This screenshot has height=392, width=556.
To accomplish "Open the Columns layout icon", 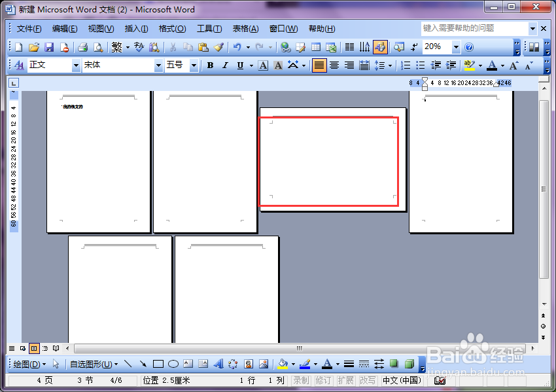I will click(350, 47).
